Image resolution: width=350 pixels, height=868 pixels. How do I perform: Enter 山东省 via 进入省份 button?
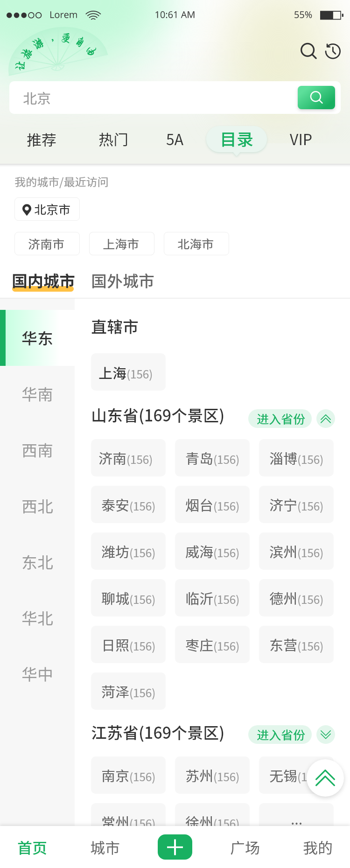(280, 419)
